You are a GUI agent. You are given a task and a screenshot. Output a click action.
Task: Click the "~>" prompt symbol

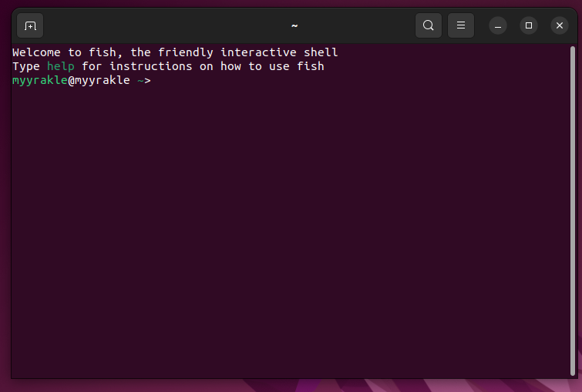click(x=143, y=80)
